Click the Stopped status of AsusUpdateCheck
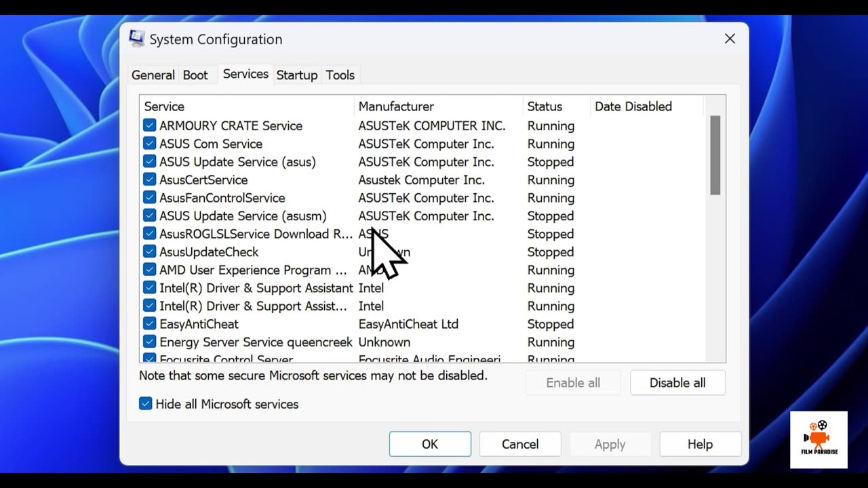Screen dimensions: 868x488 click(x=551, y=251)
